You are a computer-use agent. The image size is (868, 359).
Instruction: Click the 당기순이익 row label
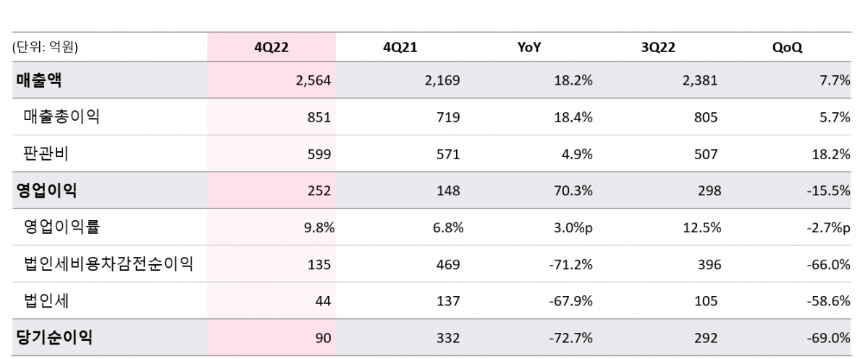point(54,337)
